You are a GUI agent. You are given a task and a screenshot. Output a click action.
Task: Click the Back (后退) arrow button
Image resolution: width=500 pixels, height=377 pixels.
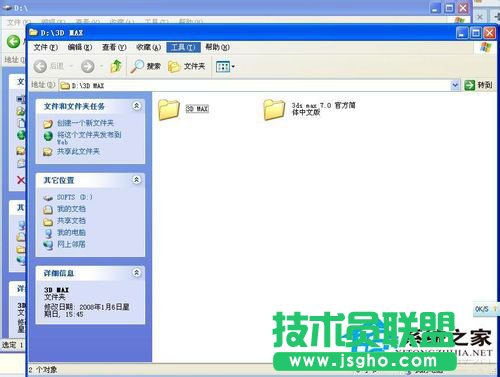click(x=40, y=66)
